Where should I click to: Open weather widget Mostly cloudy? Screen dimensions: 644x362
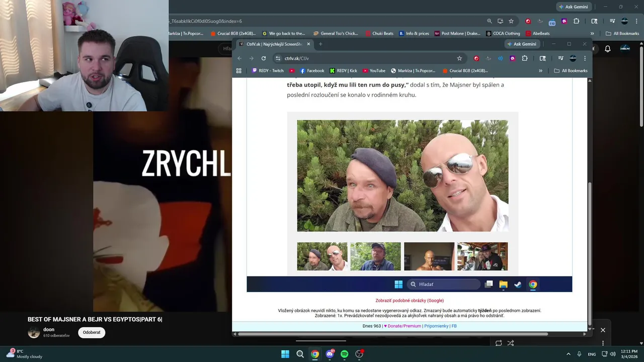point(25,354)
